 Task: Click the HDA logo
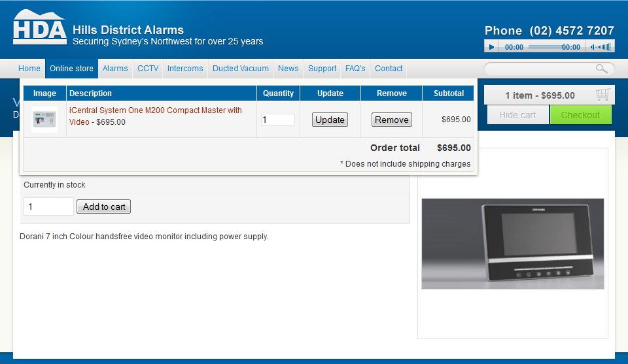click(x=40, y=27)
